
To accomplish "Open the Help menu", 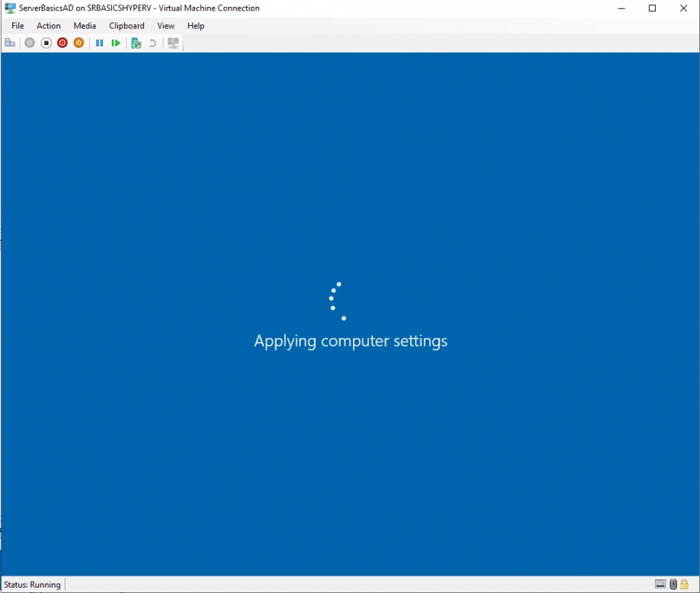I will (196, 25).
